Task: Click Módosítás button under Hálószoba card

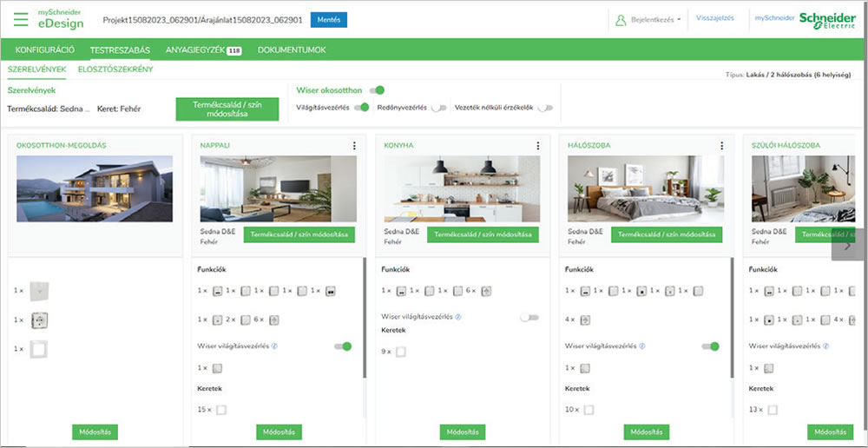Action: point(647,432)
